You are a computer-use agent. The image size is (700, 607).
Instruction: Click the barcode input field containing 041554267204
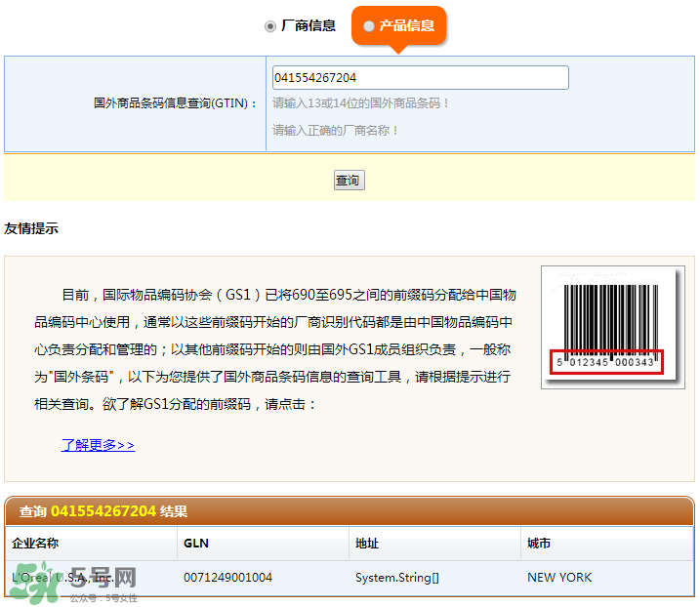click(x=420, y=78)
